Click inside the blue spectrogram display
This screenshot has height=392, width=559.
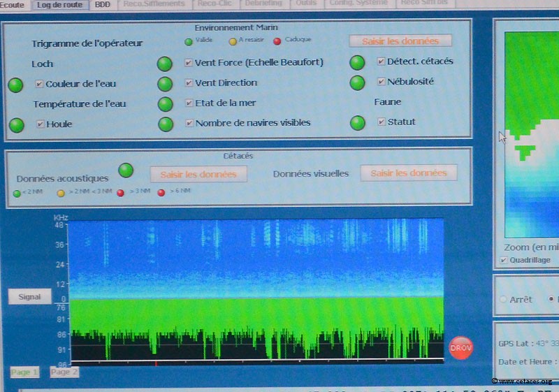click(256, 259)
